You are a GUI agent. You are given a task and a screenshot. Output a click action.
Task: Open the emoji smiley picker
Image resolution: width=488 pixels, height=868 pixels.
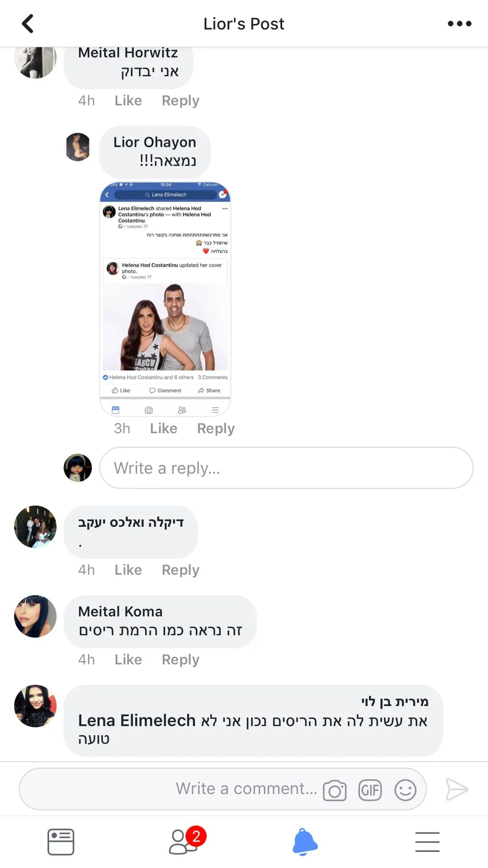pos(405,790)
